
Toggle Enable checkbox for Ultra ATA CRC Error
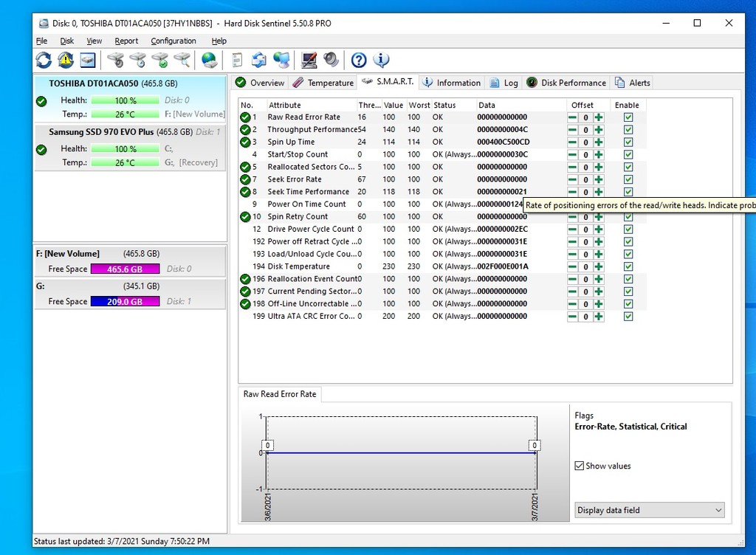tap(628, 317)
